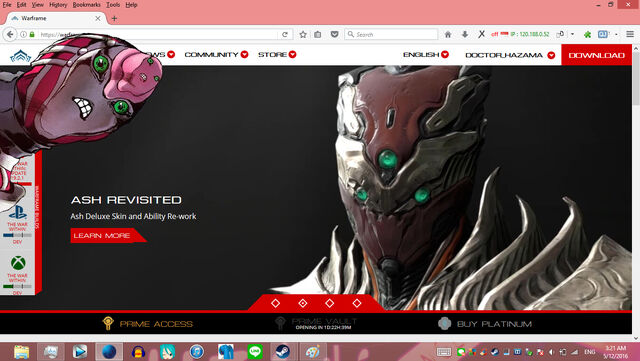Click the browser Search field

(x=391, y=35)
